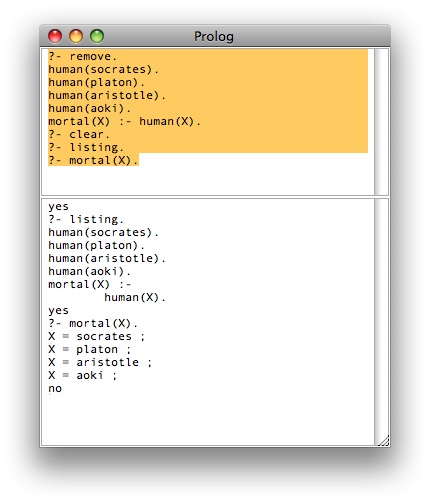
Task: Click empty area below the query in input pane
Action: coord(207,181)
